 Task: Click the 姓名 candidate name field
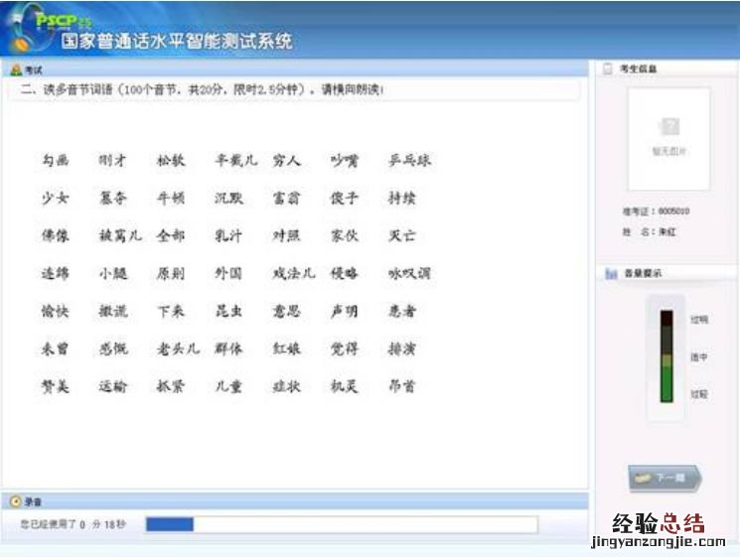651,231
